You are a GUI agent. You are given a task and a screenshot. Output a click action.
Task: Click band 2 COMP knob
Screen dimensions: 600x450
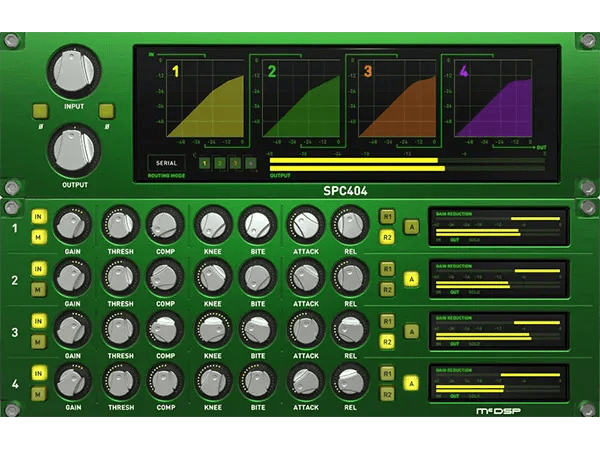pos(165,278)
